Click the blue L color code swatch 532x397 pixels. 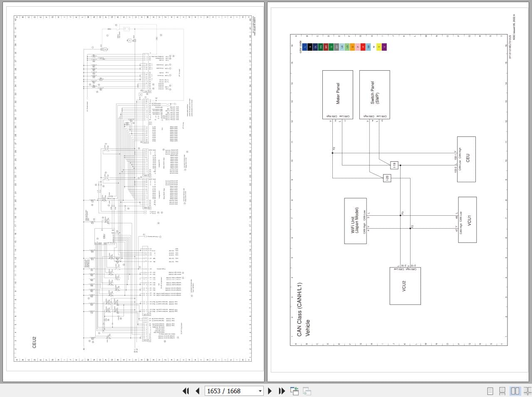click(305, 47)
